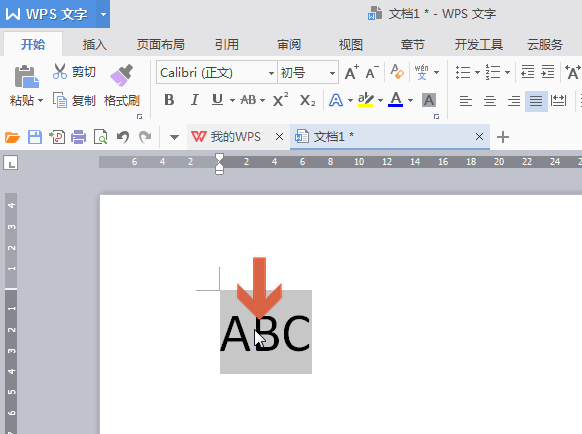Click the first-line indent marker on the ruler
The image size is (582, 434).
pyautogui.click(x=219, y=157)
